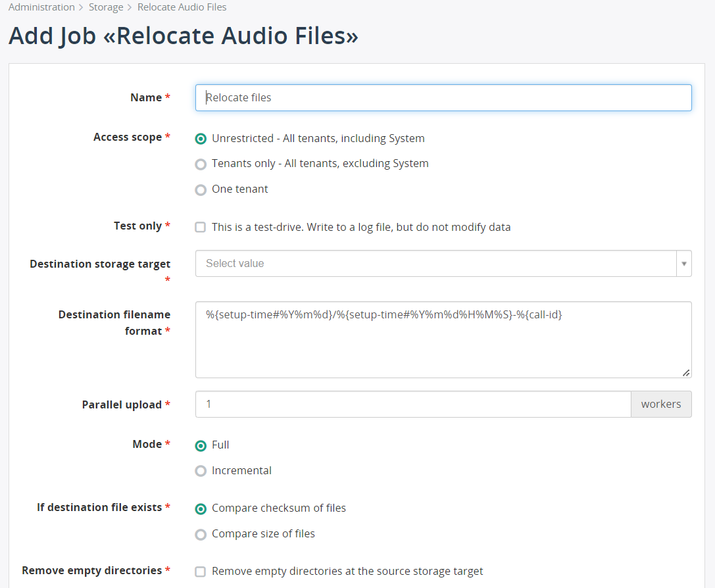Click Remove empty directories label
This screenshot has height=588, width=715.
pos(91,571)
